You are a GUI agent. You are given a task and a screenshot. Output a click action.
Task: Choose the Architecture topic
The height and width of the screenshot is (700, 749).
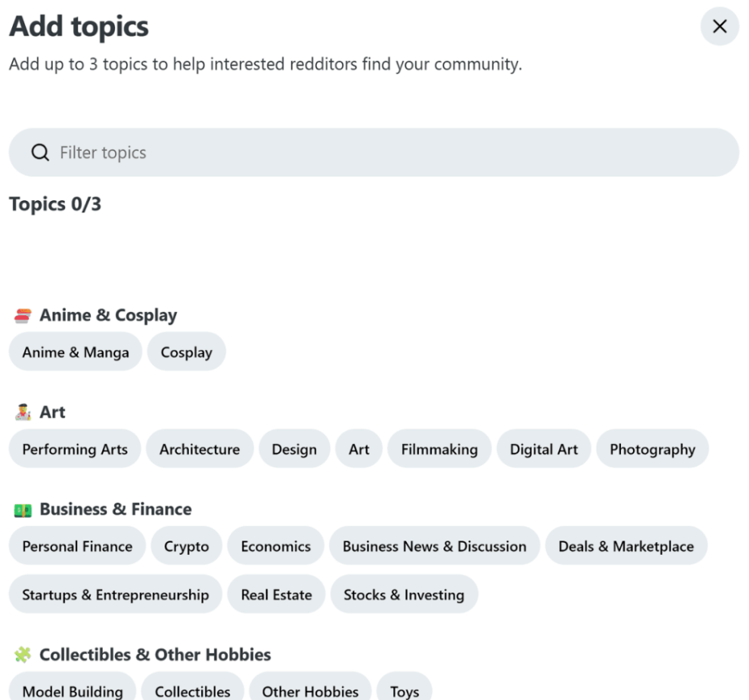pos(199,450)
